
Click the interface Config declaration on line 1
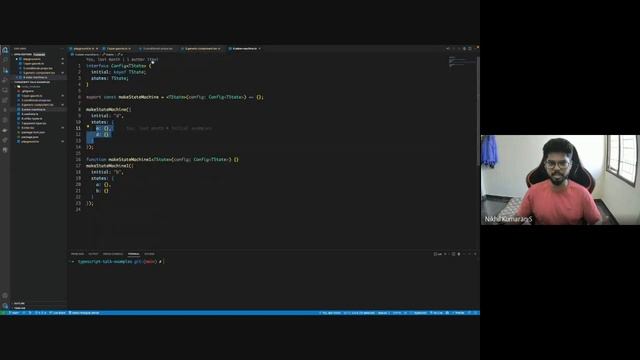pyautogui.click(x=118, y=66)
